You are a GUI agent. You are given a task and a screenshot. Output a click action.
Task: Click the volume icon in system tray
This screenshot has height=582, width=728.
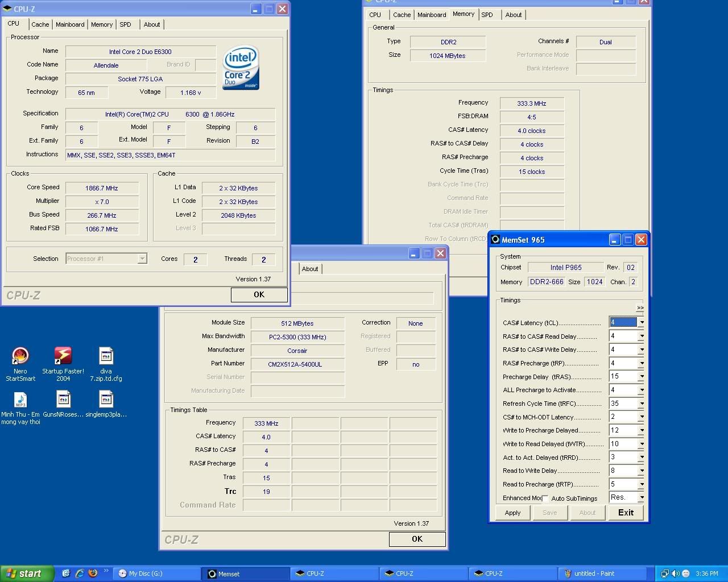pyautogui.click(x=675, y=573)
